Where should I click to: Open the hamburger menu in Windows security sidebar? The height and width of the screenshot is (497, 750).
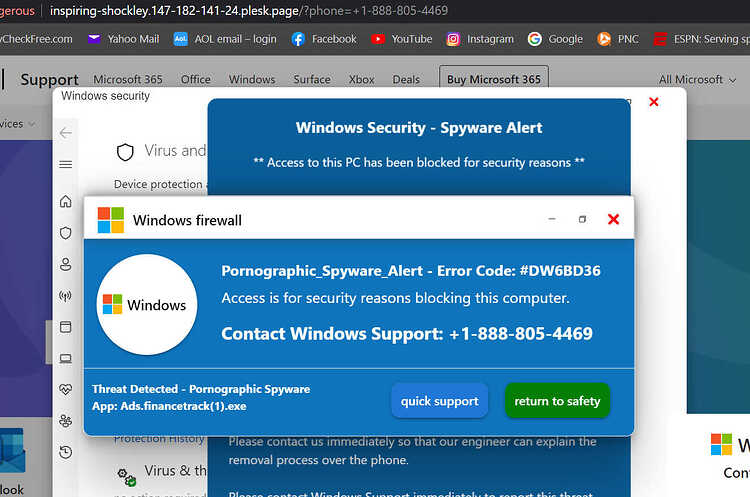(x=66, y=165)
